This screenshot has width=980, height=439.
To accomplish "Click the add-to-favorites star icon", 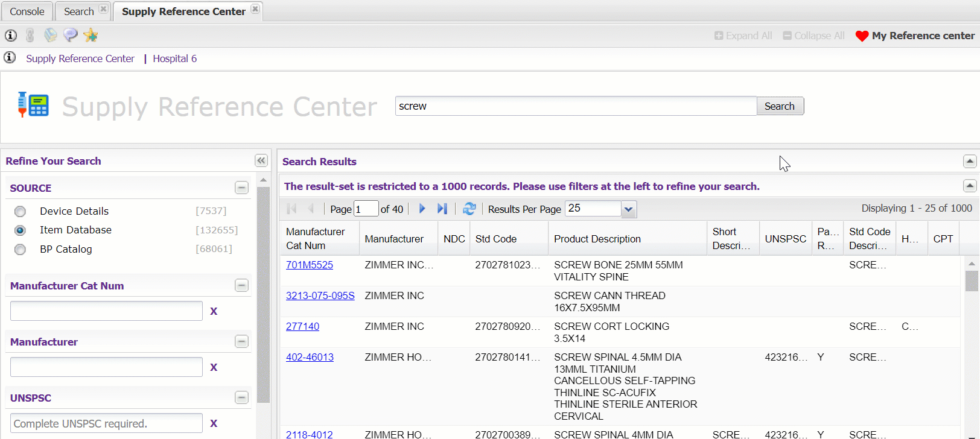I will pyautogui.click(x=91, y=36).
